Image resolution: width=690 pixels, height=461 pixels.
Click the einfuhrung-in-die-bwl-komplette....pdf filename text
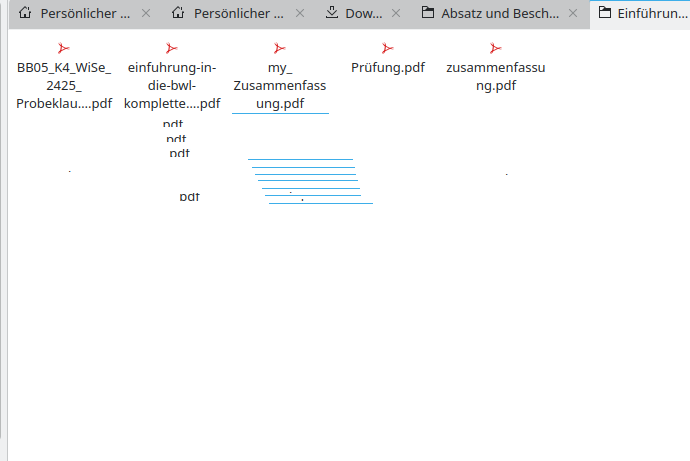coord(172,86)
